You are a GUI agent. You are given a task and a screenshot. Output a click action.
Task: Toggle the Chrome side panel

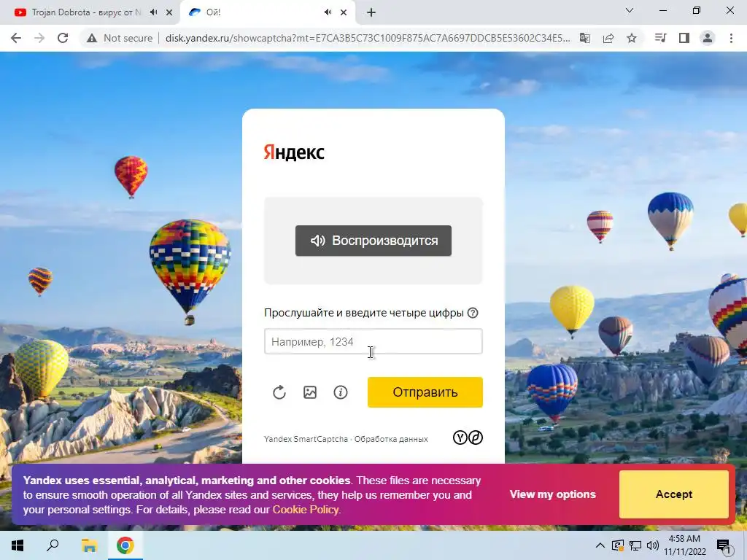point(684,38)
